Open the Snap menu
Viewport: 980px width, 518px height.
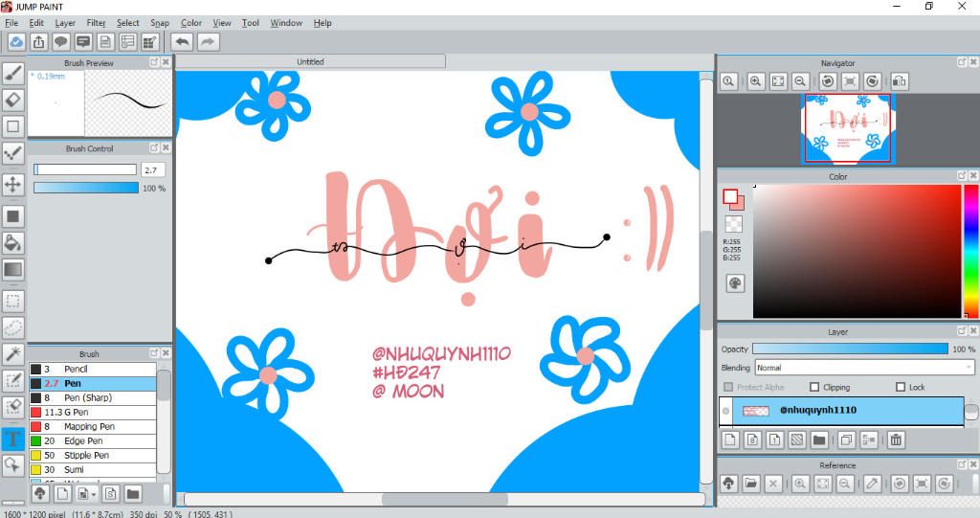pos(160,23)
